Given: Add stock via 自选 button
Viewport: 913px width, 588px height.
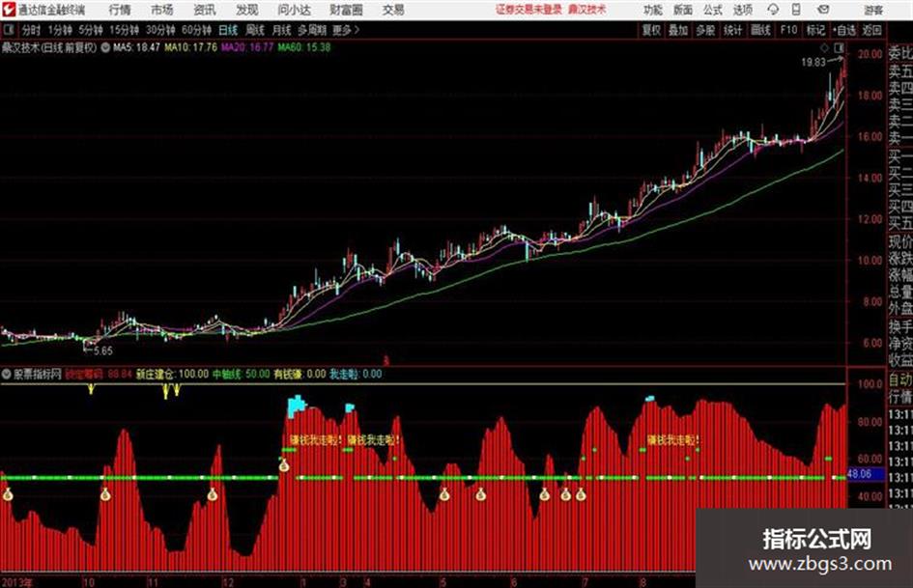Looking at the screenshot, I should [x=843, y=30].
